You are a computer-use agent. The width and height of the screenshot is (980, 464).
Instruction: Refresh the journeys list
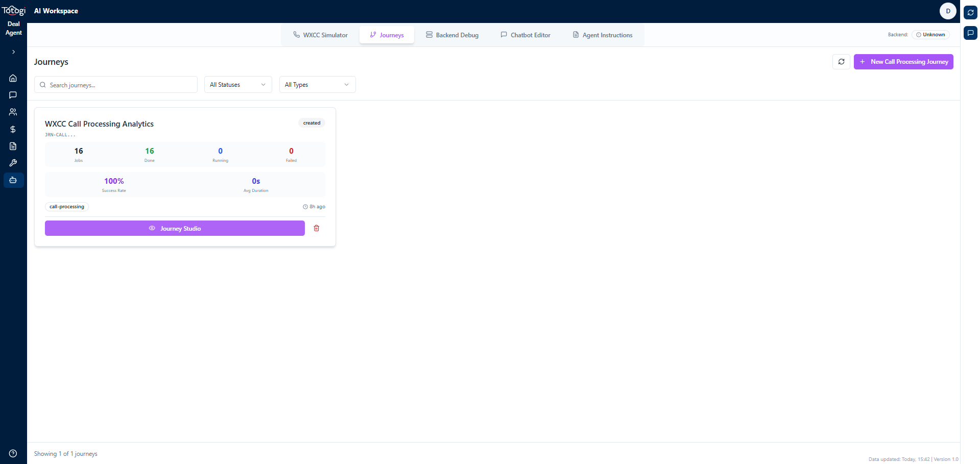tap(841, 62)
